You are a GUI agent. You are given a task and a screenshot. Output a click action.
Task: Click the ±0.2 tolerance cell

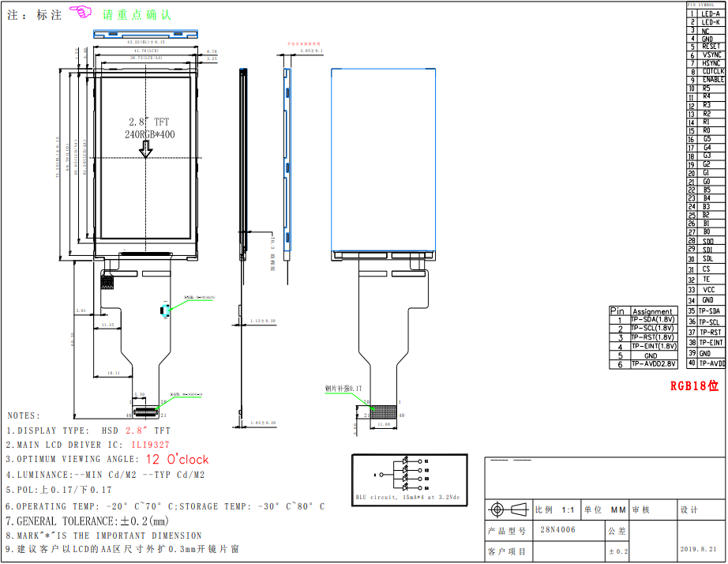618,551
